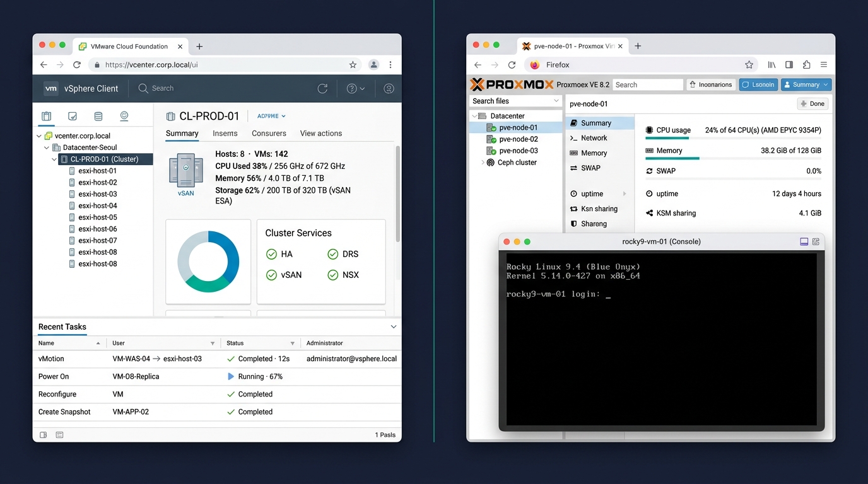The width and height of the screenshot is (868, 484).
Task: Open SWAP in the Proxmox node menu
Action: tap(599, 168)
